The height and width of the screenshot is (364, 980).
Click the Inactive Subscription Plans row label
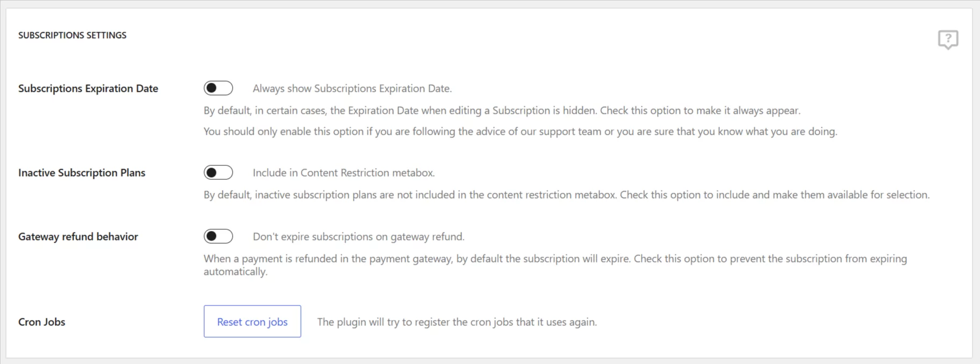click(x=82, y=173)
